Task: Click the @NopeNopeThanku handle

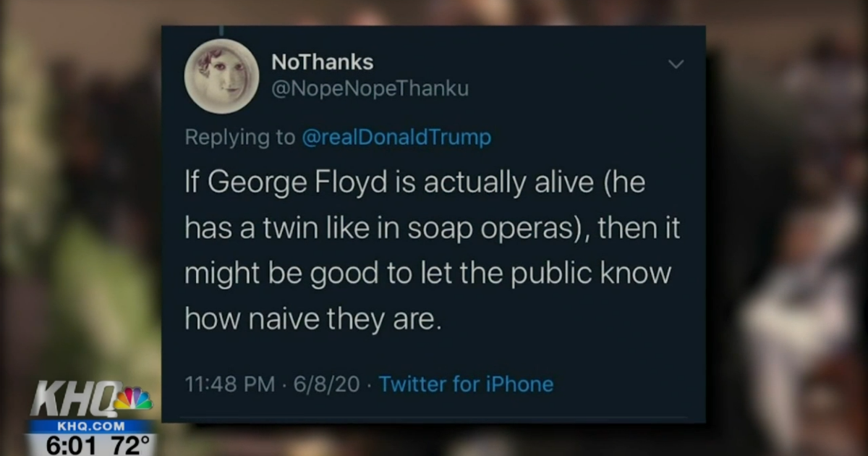Action: click(x=370, y=89)
